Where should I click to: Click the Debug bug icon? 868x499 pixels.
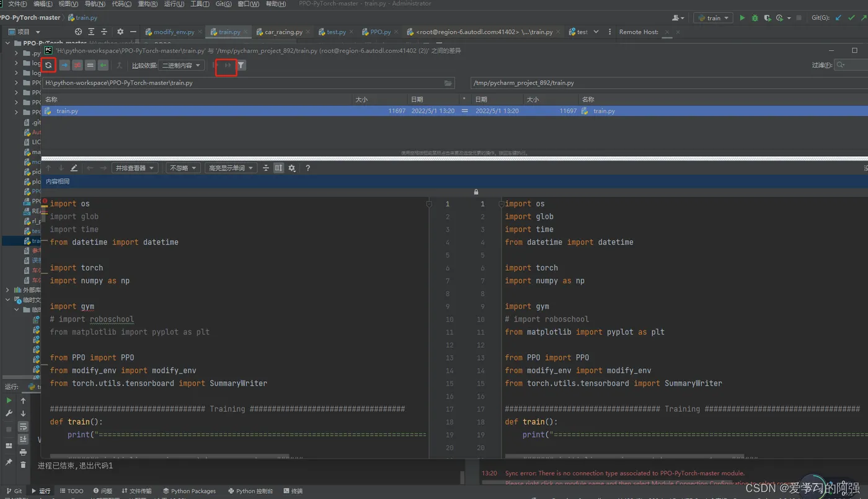[755, 18]
